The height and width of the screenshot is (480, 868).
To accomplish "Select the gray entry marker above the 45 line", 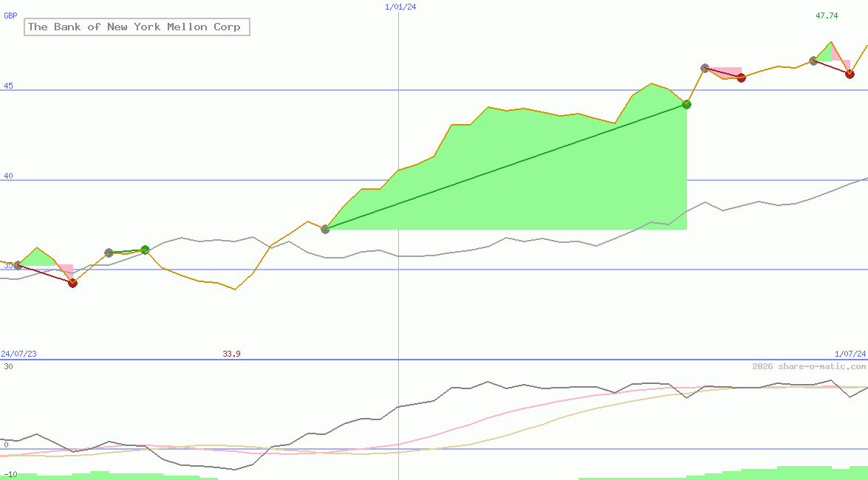I will [705, 68].
